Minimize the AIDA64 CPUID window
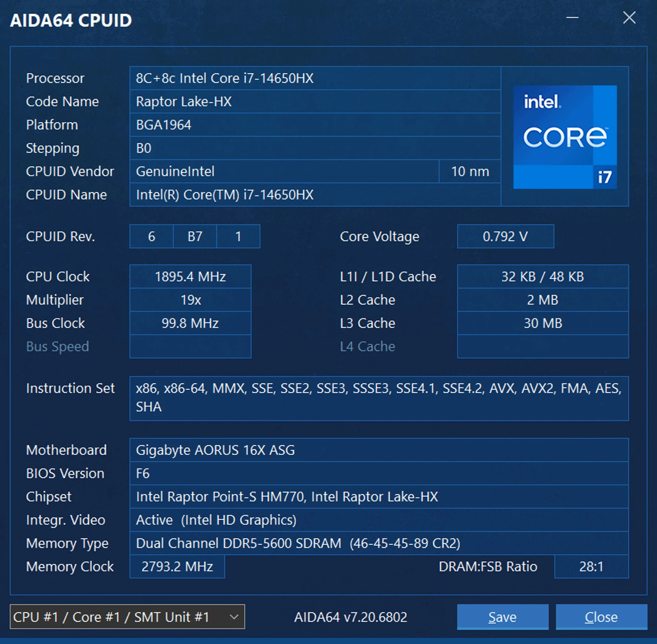Image resolution: width=657 pixels, height=644 pixels. pyautogui.click(x=572, y=17)
